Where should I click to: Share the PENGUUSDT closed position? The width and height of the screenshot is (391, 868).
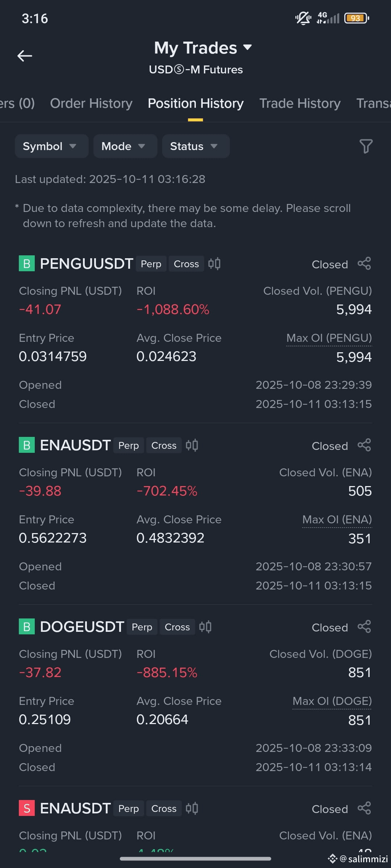tap(364, 264)
